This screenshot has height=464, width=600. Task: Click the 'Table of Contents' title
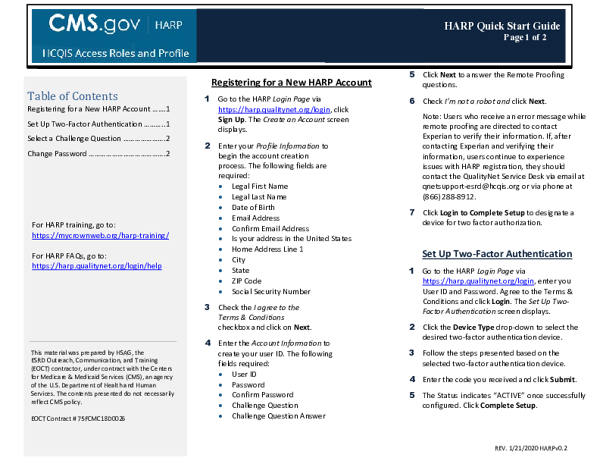click(72, 96)
